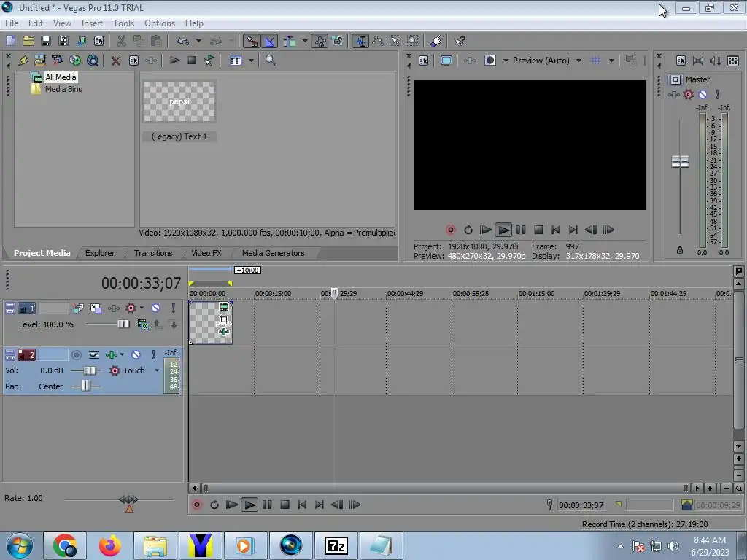Open the Edit menu
747x560 pixels.
coord(35,23)
